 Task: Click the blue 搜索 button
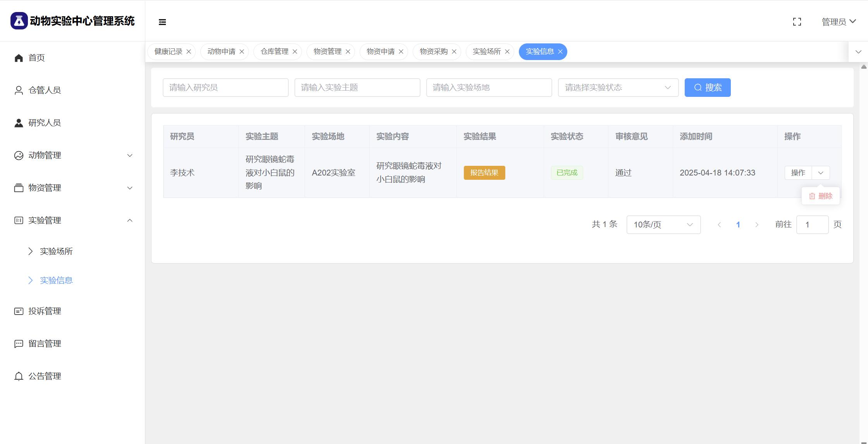(x=707, y=88)
